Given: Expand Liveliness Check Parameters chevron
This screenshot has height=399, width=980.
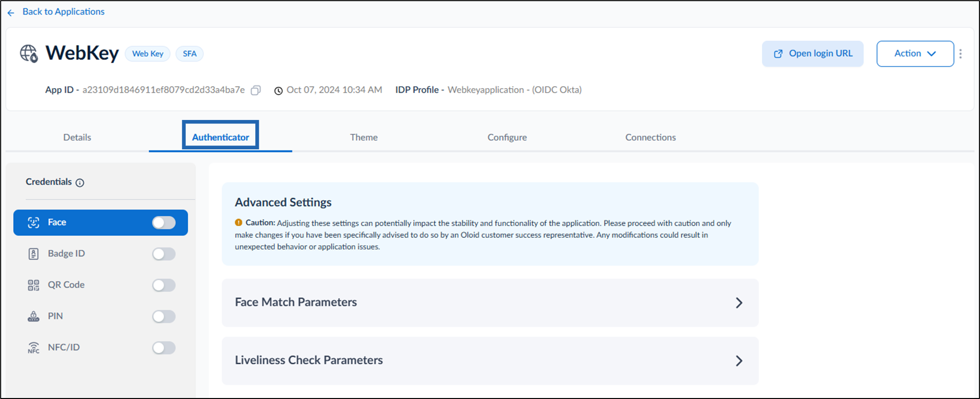Looking at the screenshot, I should 739,361.
